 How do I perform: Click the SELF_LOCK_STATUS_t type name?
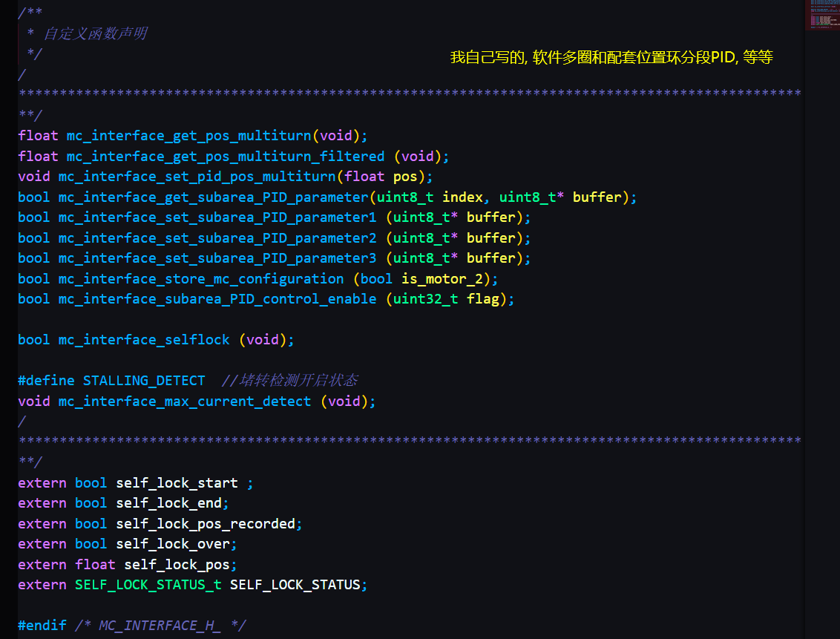pos(148,585)
